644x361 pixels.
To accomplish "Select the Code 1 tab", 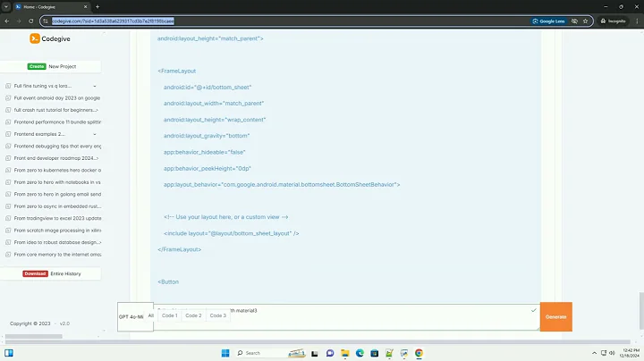I will point(170,315).
